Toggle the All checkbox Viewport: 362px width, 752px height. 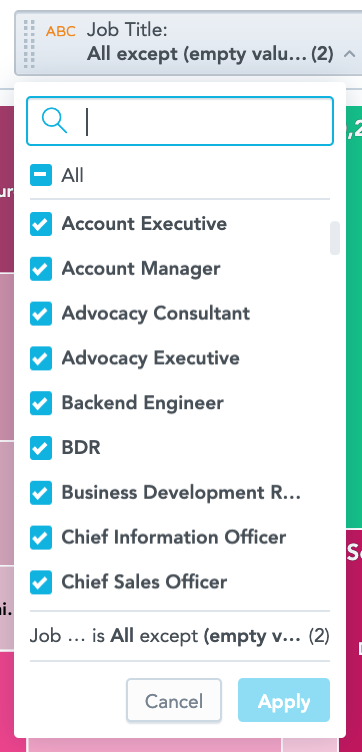click(41, 175)
